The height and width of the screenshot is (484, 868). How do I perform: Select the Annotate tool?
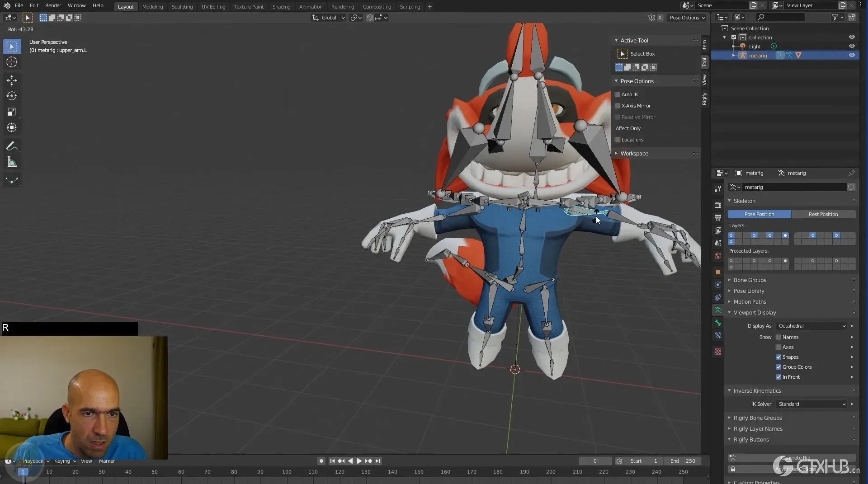tap(12, 146)
